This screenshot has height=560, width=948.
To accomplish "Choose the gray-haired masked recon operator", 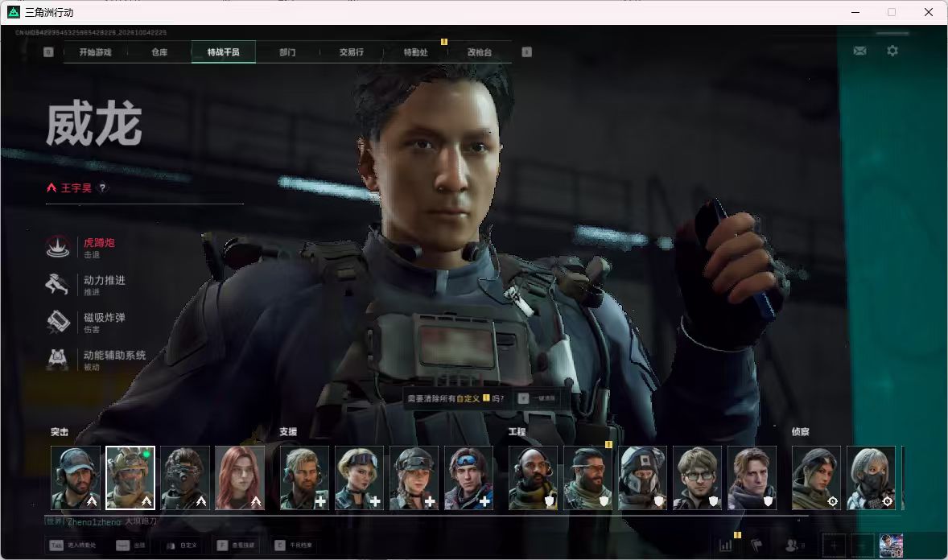I will (x=872, y=478).
